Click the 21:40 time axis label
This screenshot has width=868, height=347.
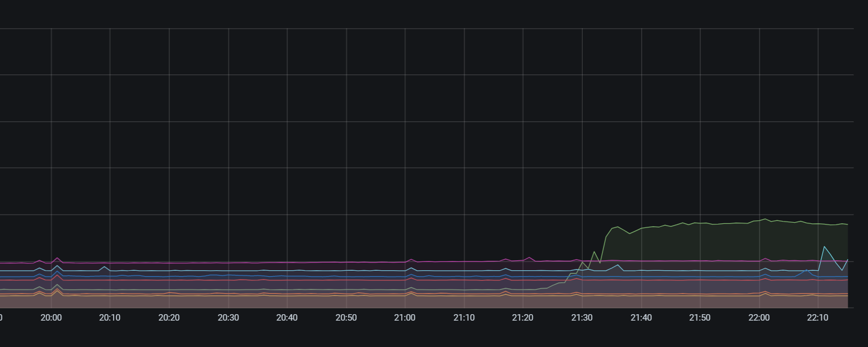(x=641, y=318)
